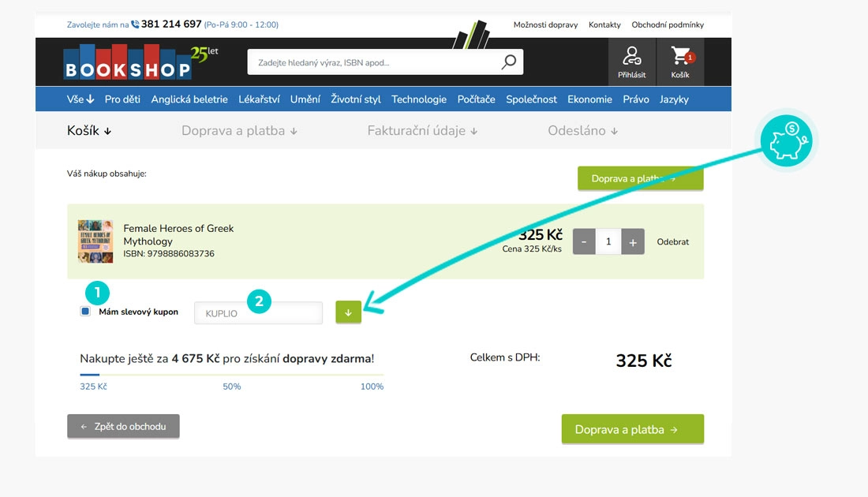Screen dimensions: 868x497
Task: Click Odebrat to remove the book
Action: click(x=672, y=242)
